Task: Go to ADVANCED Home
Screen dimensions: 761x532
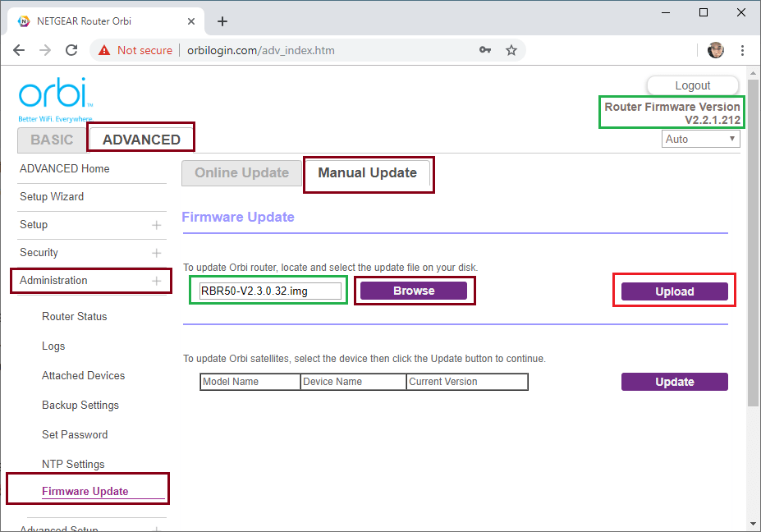Action: (x=65, y=168)
